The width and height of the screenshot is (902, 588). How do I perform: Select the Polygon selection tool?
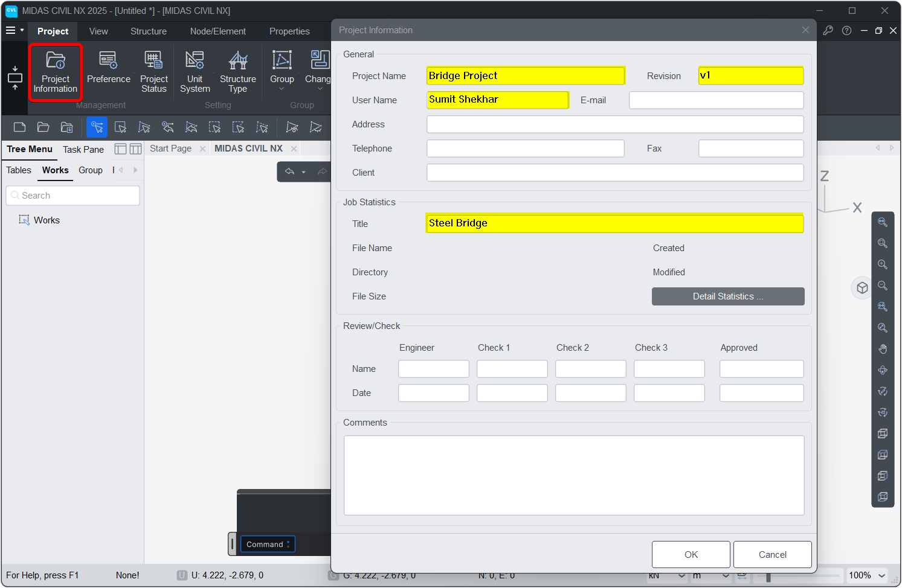click(x=144, y=127)
